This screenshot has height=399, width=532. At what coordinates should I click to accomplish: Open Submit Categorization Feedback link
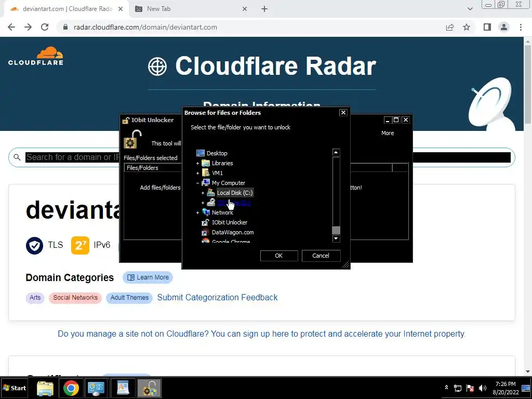pos(217,298)
